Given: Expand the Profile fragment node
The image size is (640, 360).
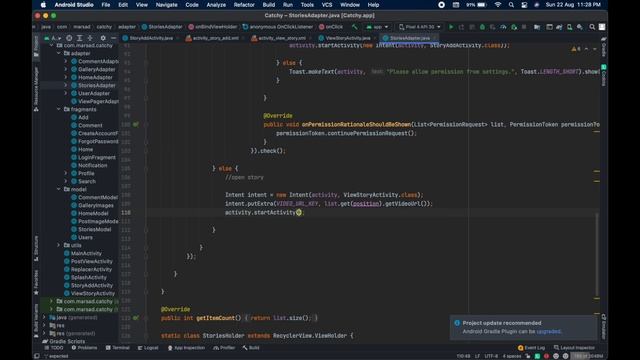Looking at the screenshot, I should (x=66, y=173).
